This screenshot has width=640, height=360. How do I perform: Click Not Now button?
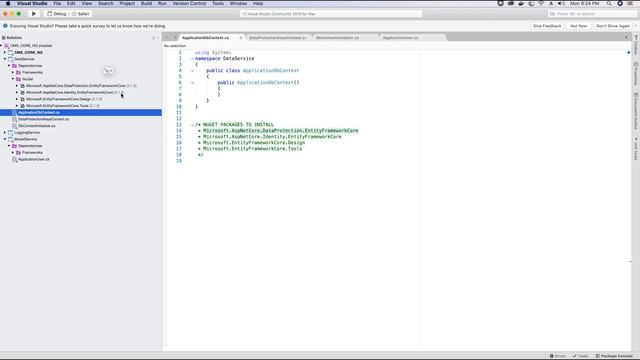coord(578,26)
